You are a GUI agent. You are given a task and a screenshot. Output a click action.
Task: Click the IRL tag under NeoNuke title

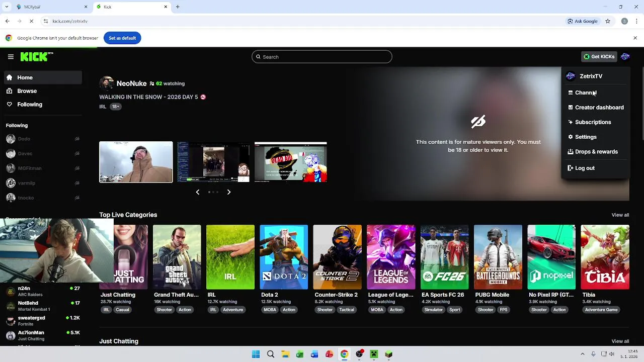[x=103, y=107]
